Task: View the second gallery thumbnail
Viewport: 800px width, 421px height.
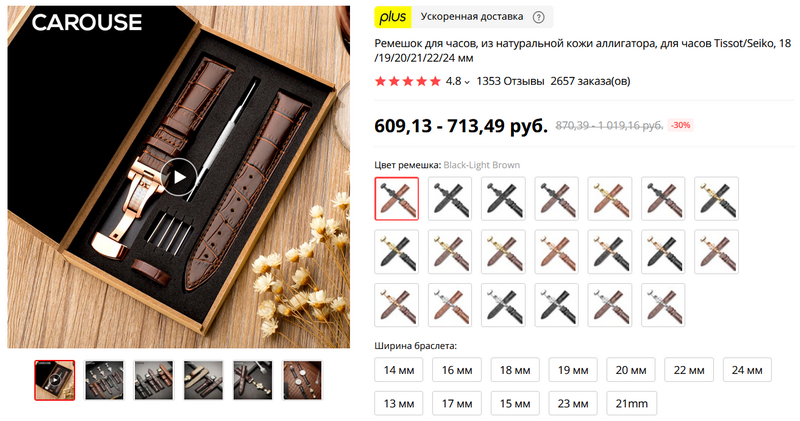Action: [x=104, y=380]
